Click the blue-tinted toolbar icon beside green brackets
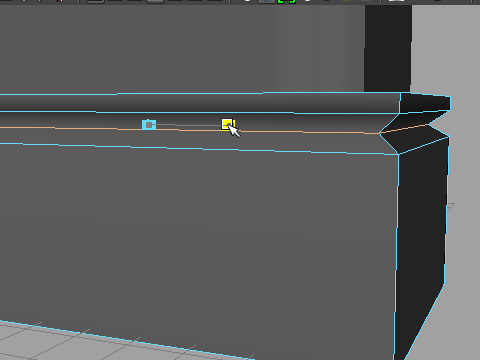Image resolution: width=480 pixels, height=360 pixels. [266, 1]
